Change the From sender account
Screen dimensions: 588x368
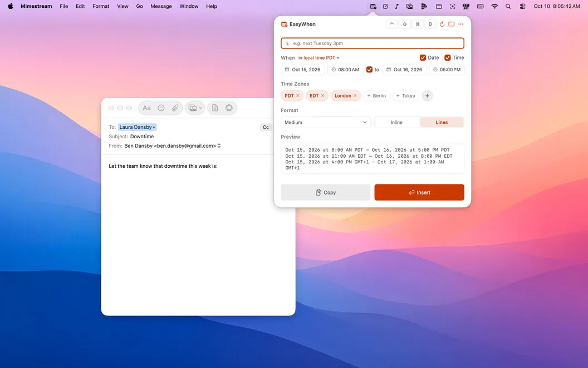(173, 146)
